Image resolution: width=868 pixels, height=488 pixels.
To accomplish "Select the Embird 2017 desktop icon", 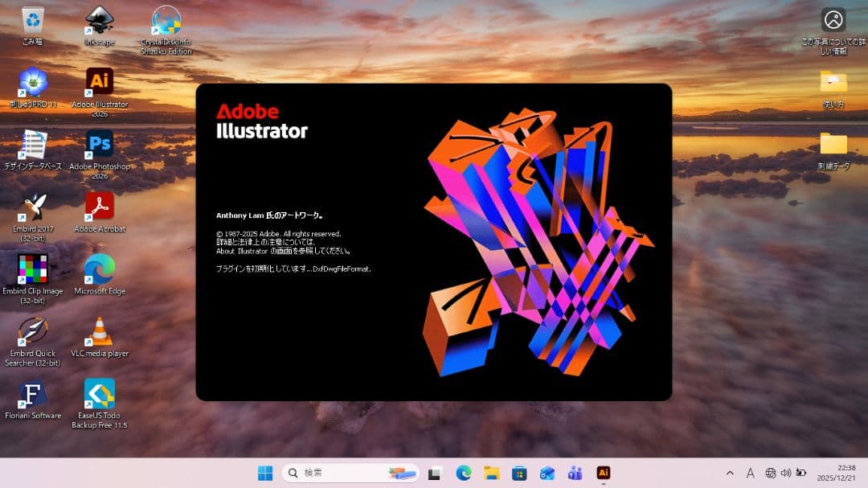I will click(33, 207).
